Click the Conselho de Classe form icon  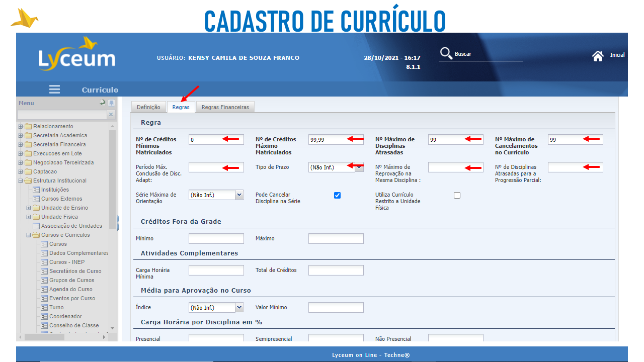[x=44, y=326]
